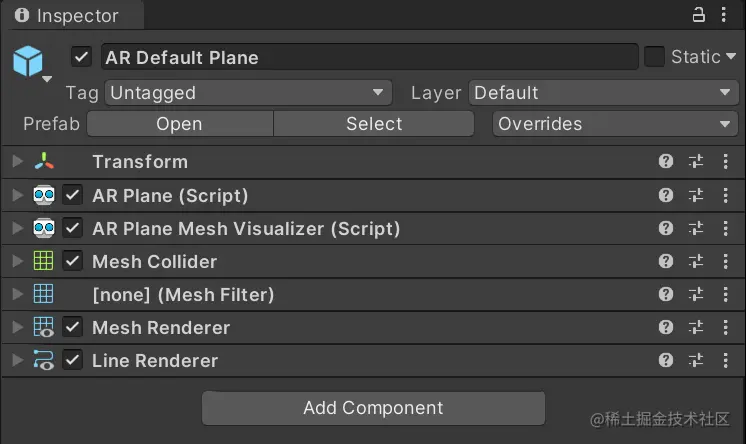Click the lock icon in Inspector header
Image resolution: width=746 pixels, height=444 pixels.
pyautogui.click(x=698, y=15)
